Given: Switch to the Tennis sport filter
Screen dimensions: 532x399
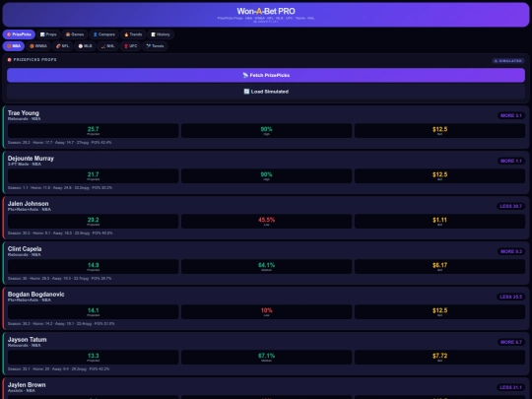Looking at the screenshot, I should (x=155, y=46).
